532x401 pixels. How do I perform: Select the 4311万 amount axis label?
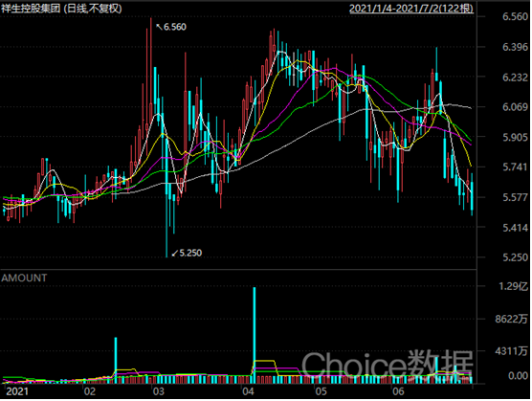tap(512, 351)
